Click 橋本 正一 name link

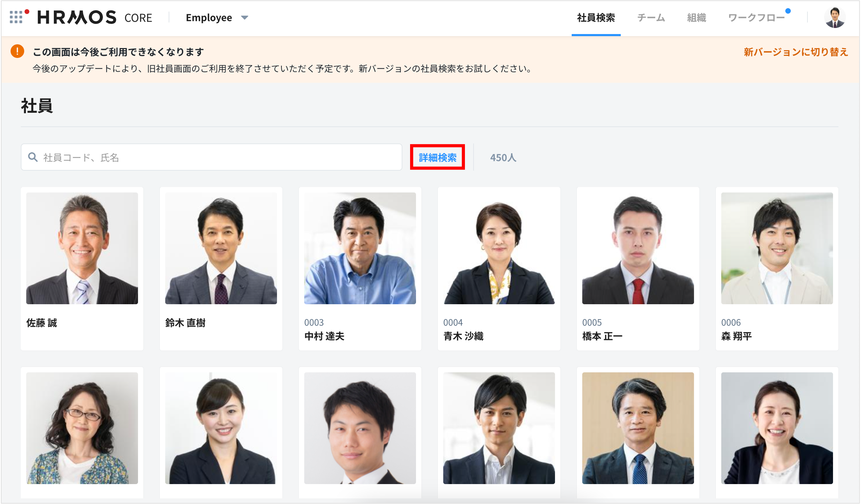point(602,336)
